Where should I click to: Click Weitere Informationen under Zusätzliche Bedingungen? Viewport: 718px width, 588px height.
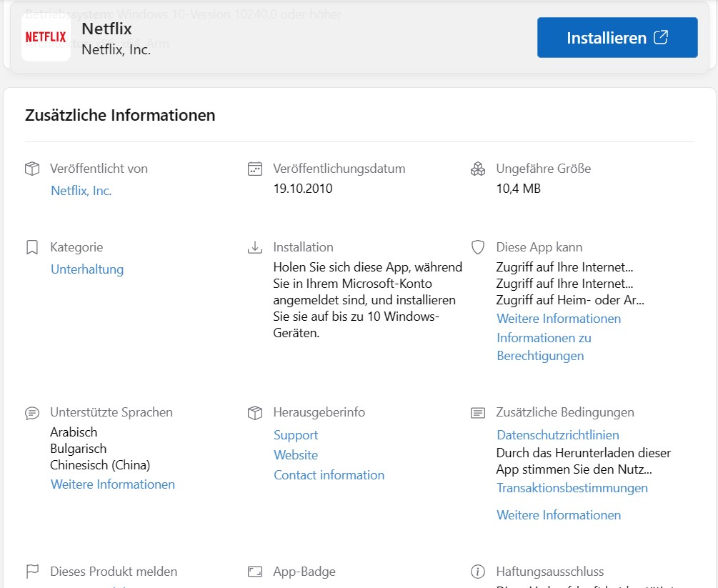(x=559, y=515)
